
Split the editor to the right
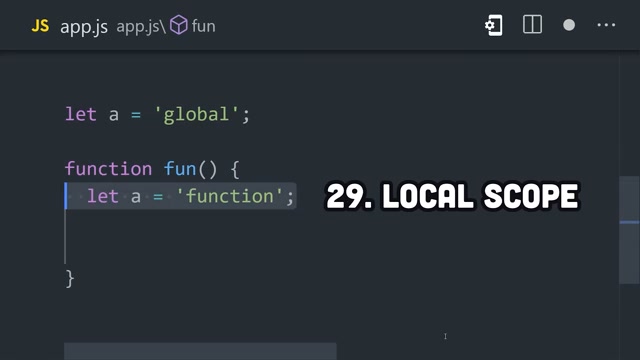click(x=532, y=24)
